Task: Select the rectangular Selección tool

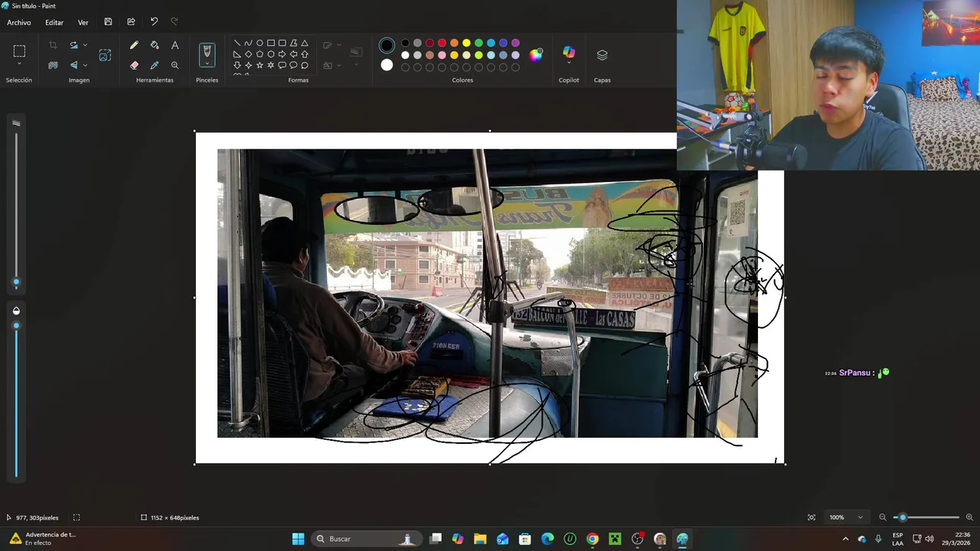Action: 19,51
